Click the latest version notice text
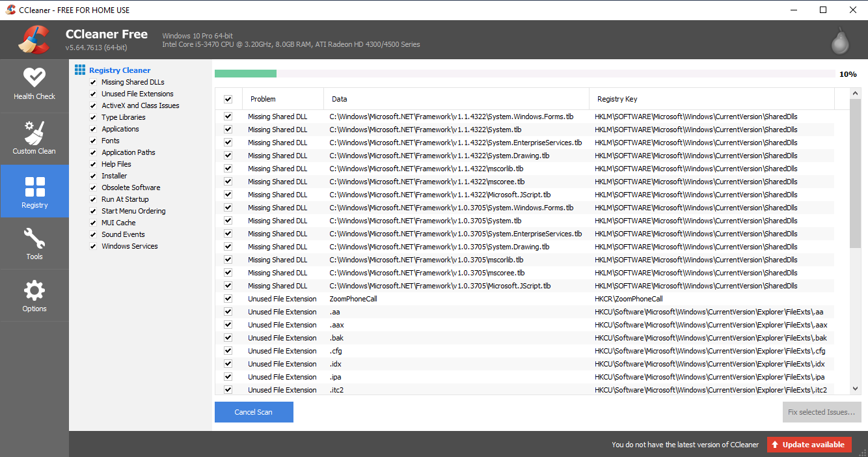 click(685, 445)
